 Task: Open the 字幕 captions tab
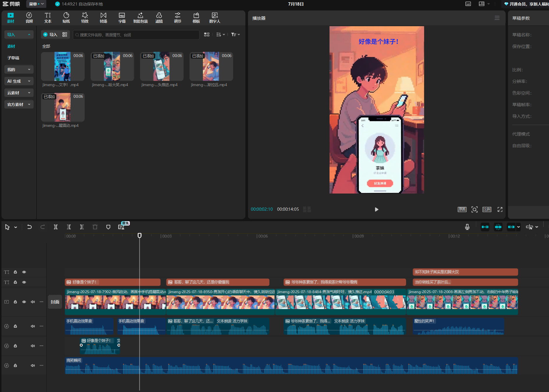pos(122,18)
